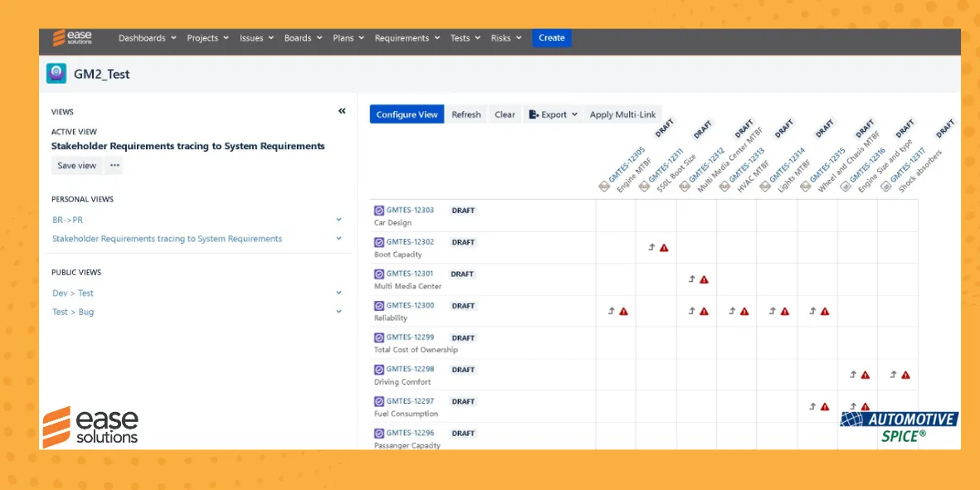
Task: Expand chevron of personal view Stakeholder Requirements tracing
Action: point(339,239)
